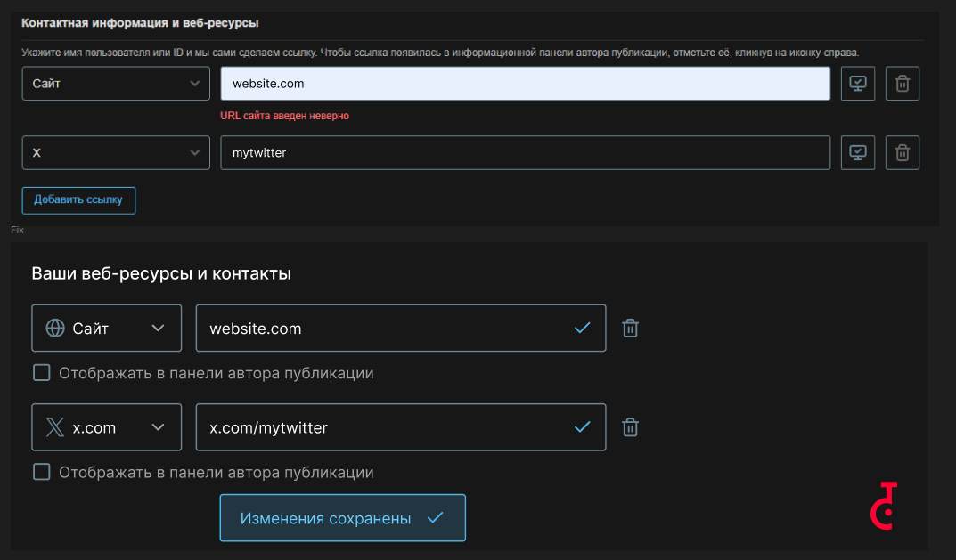The width and height of the screenshot is (956, 560).
Task: Click the X logo in x.com selector
Action: tap(55, 427)
